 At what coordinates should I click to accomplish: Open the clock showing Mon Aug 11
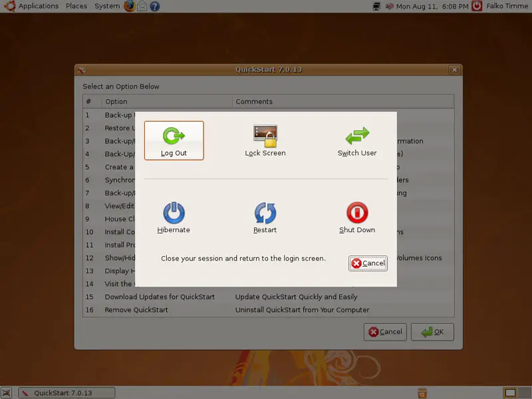point(432,6)
